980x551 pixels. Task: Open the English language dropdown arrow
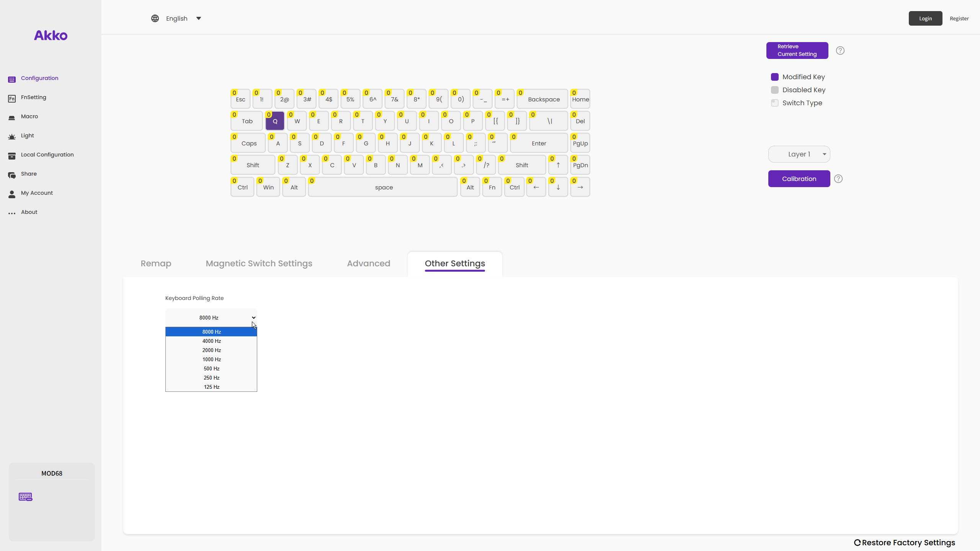pyautogui.click(x=199, y=18)
